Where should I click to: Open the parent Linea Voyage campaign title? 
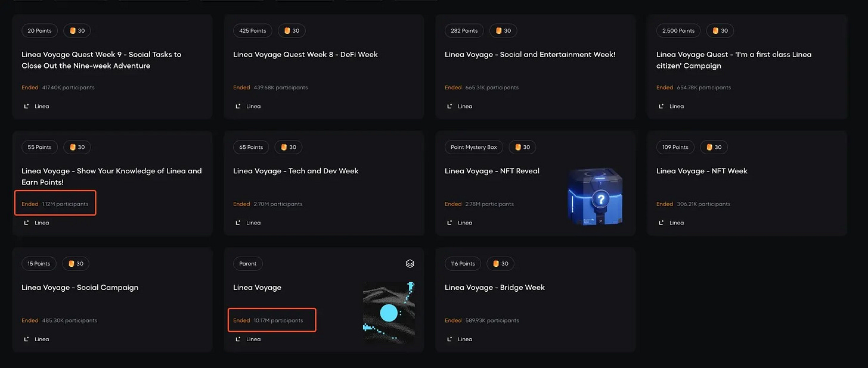(257, 287)
